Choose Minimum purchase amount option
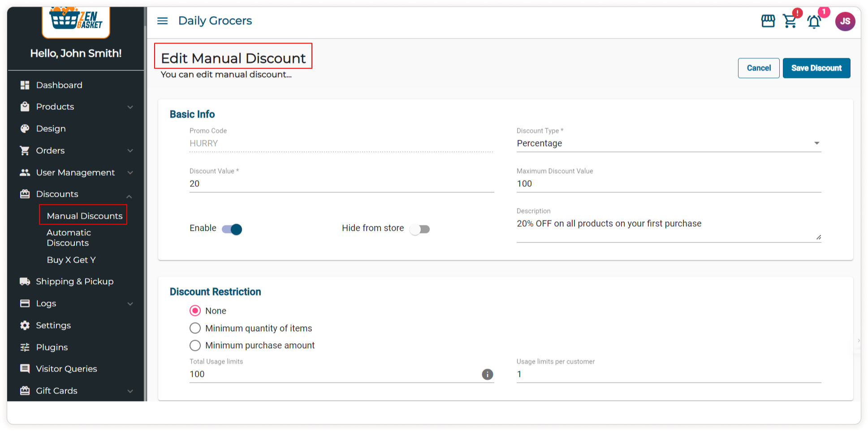Image resolution: width=868 pixels, height=432 pixels. coord(195,346)
